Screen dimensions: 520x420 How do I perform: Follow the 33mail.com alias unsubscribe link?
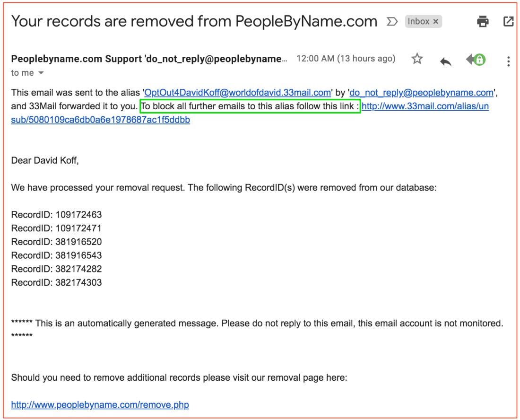pos(425,106)
